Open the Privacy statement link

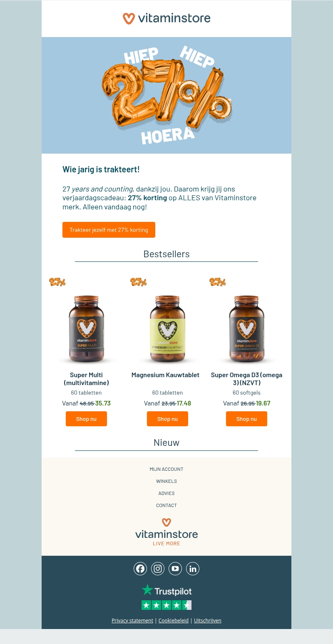pyautogui.click(x=132, y=620)
